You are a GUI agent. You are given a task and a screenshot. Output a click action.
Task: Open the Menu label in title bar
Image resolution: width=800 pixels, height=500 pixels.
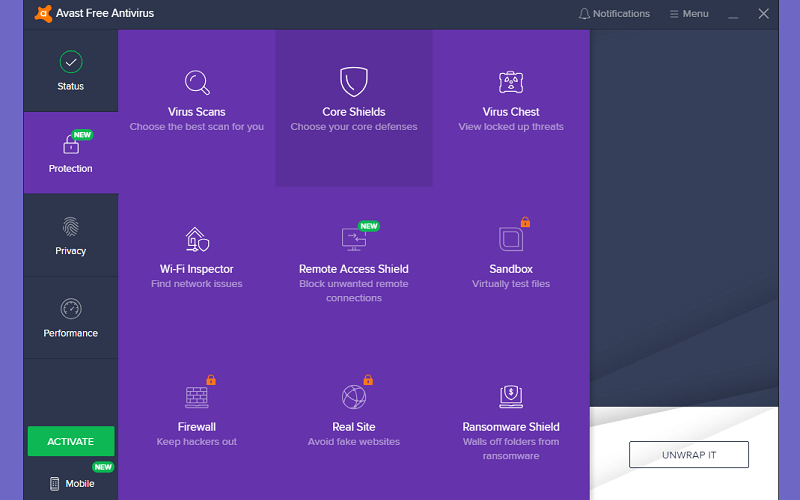pos(695,14)
